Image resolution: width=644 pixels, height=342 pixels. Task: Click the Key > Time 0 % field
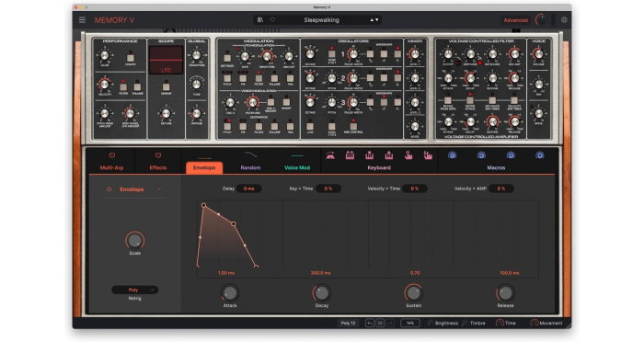point(328,188)
